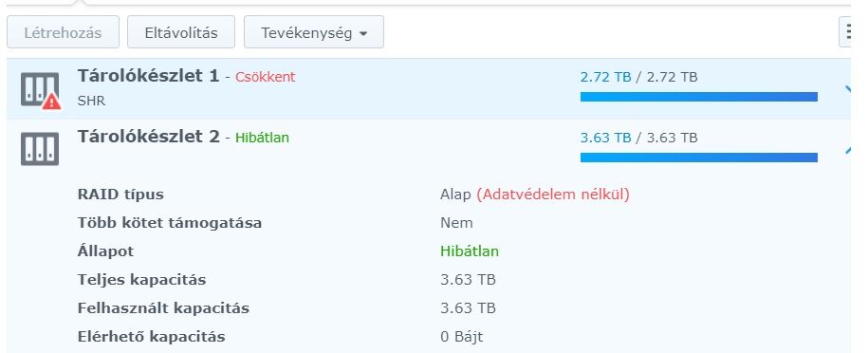Click the Tárolókészlet 2 storage pool icon

[x=40, y=149]
